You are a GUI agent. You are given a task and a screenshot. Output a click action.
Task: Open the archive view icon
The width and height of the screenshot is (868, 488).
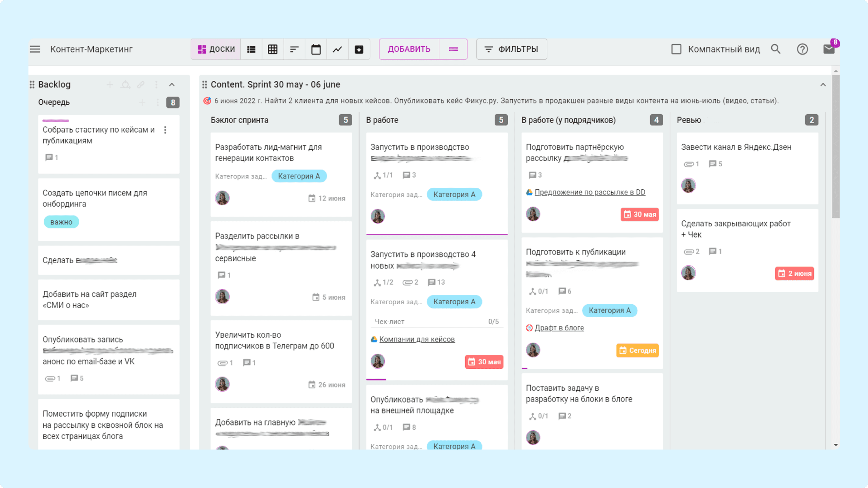coord(359,50)
